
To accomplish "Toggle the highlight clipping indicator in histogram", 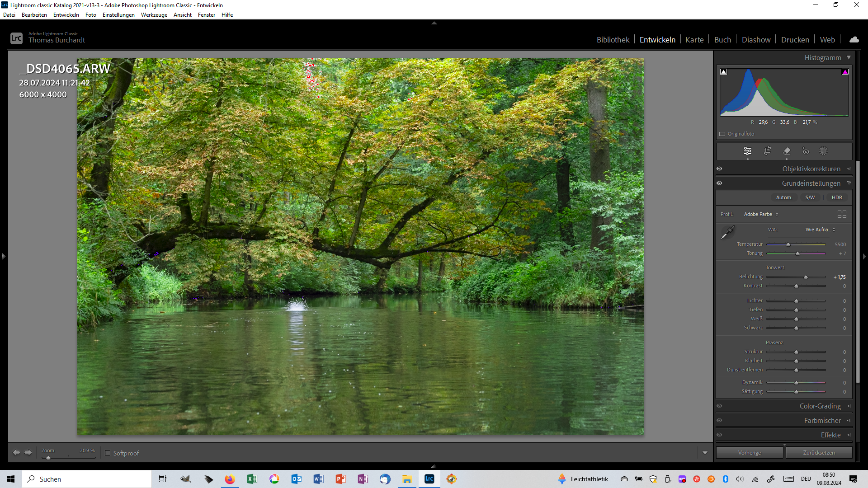I will pyautogui.click(x=845, y=72).
